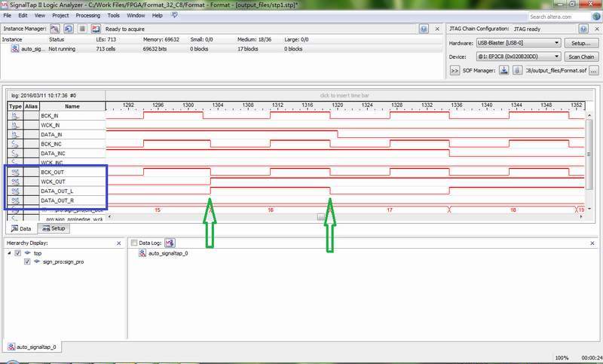Click the waveform horizontal scrollbar thumb
Viewport: 603px width, 364px height.
(321, 217)
